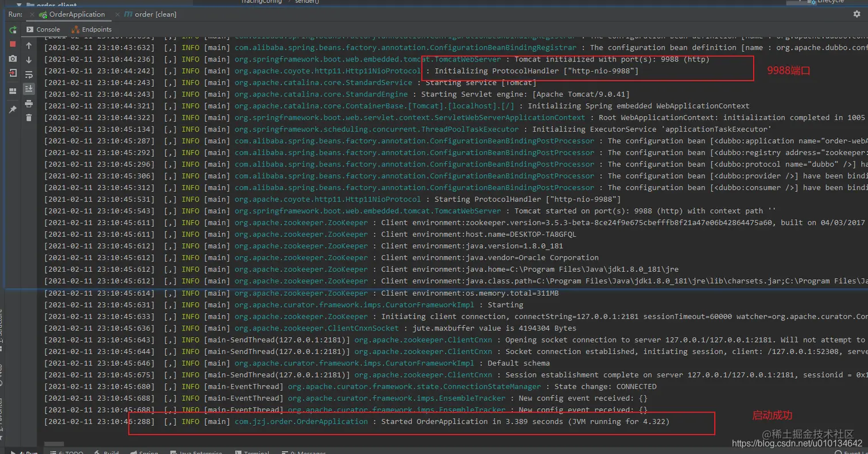
Task: Click 'jute.maxbuffer value is 4194304 Bytes' text
Action: [x=494, y=328]
